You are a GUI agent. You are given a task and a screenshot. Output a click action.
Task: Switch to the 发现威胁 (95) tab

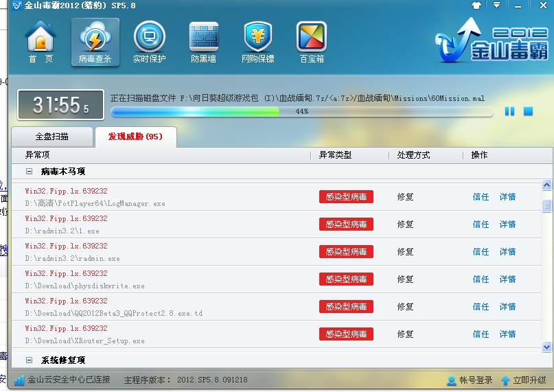click(135, 137)
